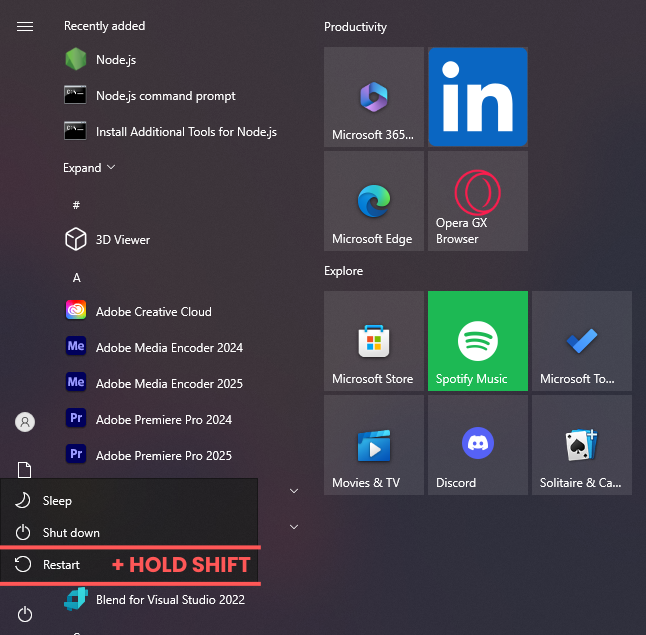This screenshot has width=646, height=635.
Task: Click the folder chevron right of Shut down
Action: (x=294, y=526)
